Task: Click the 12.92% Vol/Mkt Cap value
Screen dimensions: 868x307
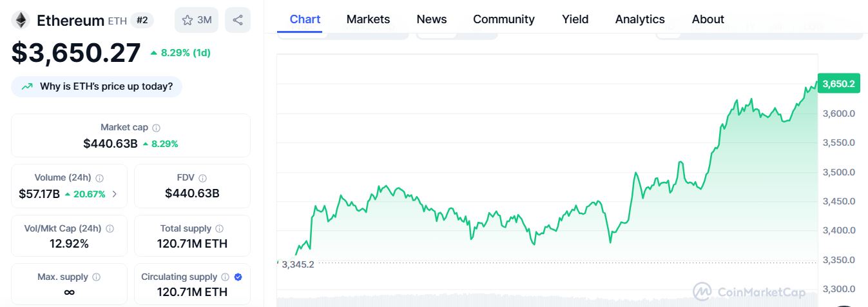Action: coord(69,244)
